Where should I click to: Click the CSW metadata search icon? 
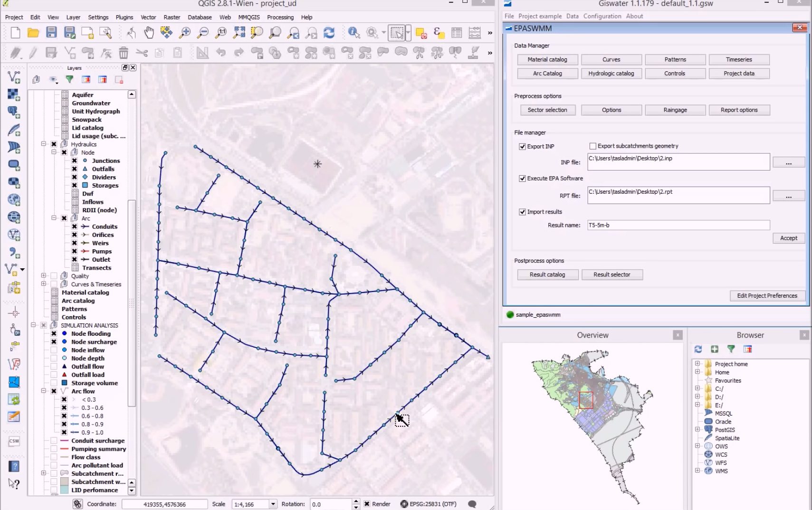(x=14, y=441)
